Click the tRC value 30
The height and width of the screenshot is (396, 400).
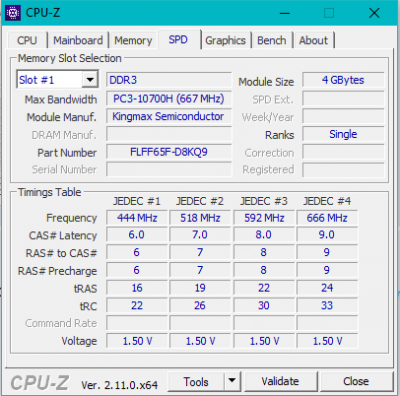point(264,305)
